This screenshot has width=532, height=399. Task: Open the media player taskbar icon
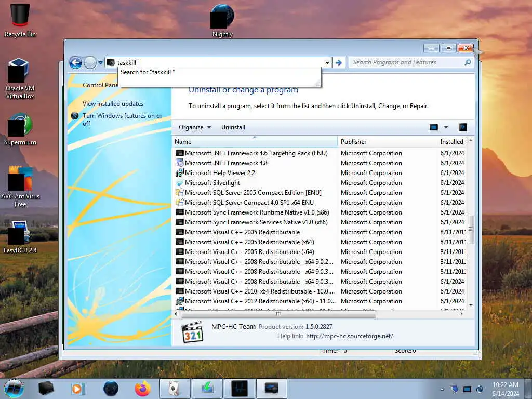click(77, 389)
